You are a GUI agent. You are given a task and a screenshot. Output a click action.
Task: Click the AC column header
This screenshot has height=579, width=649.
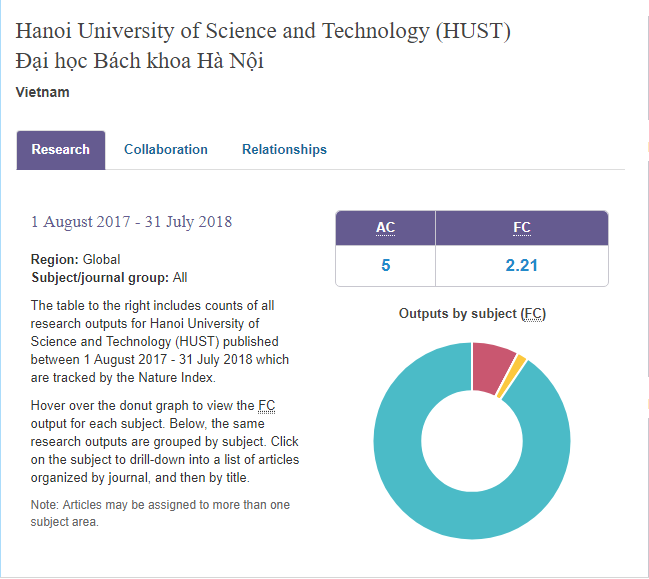point(385,228)
